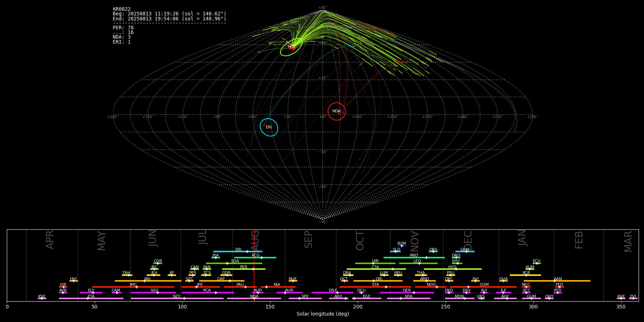This screenshot has width=644, height=322.
Task: Click the -90° label at map bottom
Action: 322,222
